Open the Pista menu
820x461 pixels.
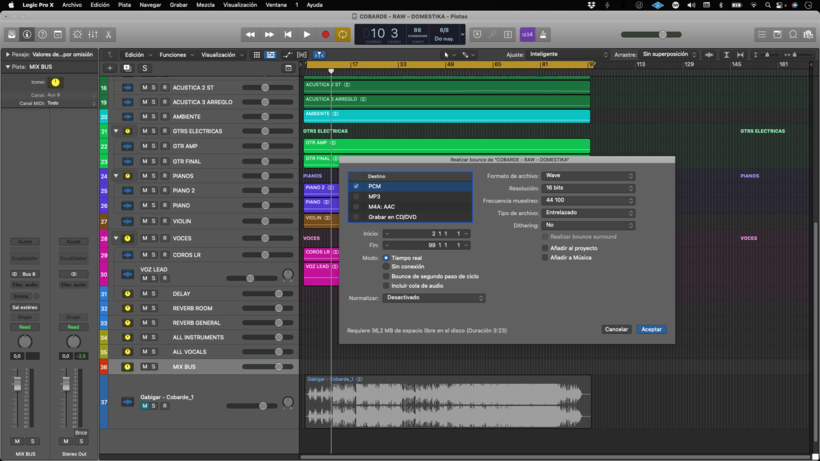tap(124, 5)
